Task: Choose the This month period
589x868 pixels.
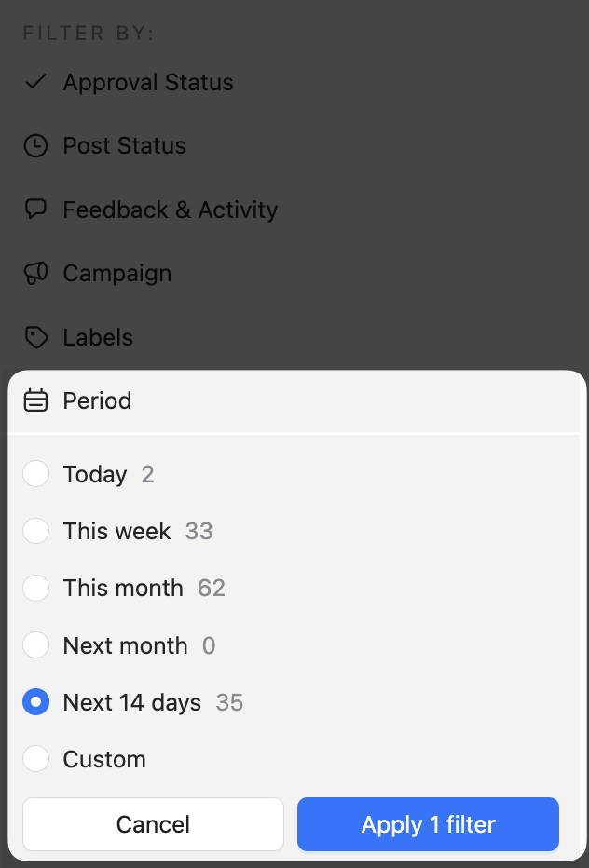Action: [x=35, y=588]
